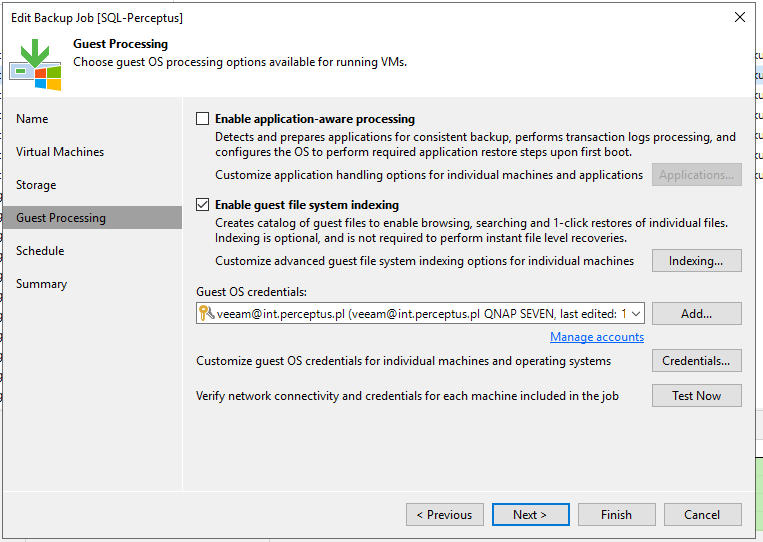This screenshot has height=542, width=763.
Task: Close the Edit Backup Job window
Action: [x=740, y=17]
